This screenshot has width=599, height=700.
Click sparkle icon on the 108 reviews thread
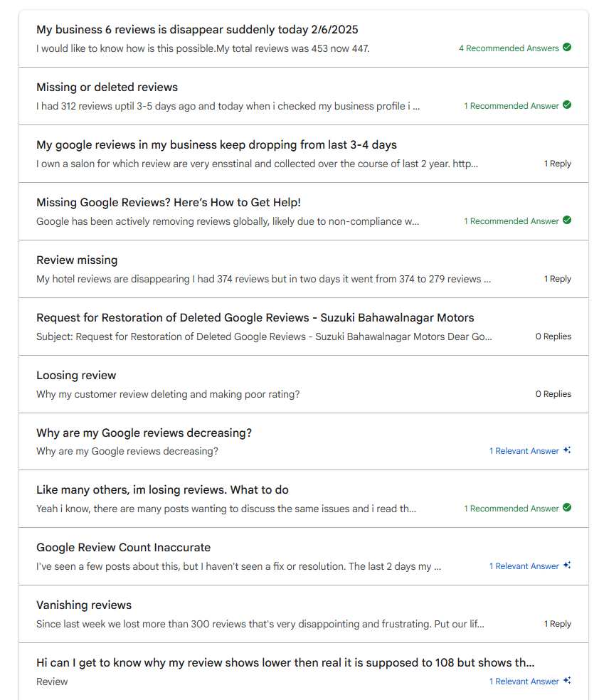point(567,680)
